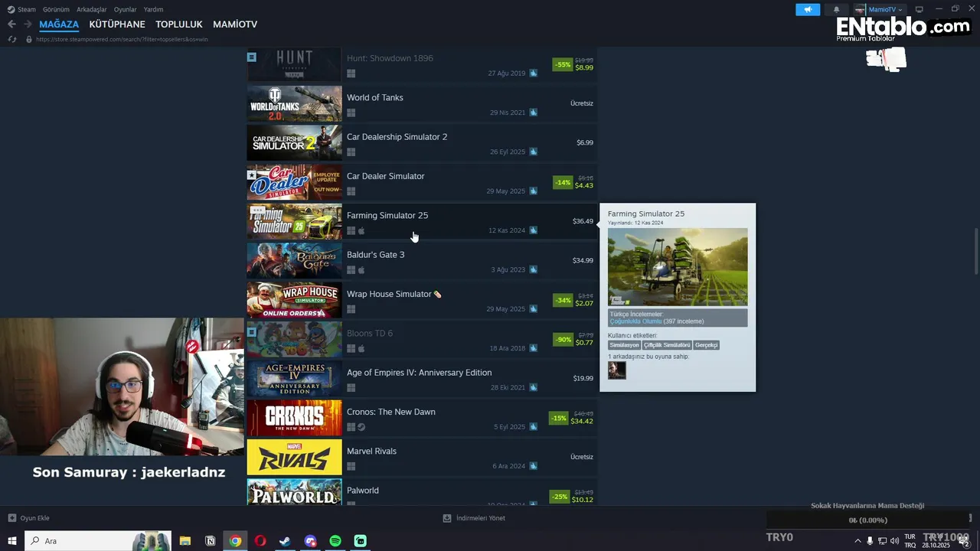980x551 pixels.
Task: Expand the MamioTV account dropdown
Action: point(900,9)
